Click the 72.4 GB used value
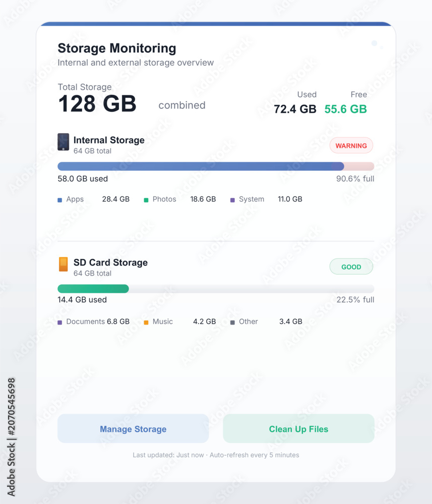432x504 pixels. [295, 109]
